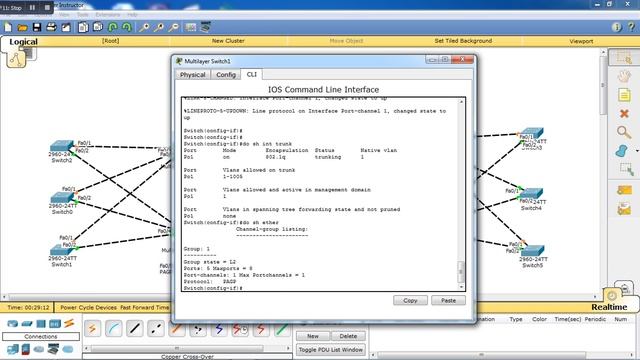This screenshot has height=360, width=640.
Task: Pick automatic connection type cable
Action: pyautogui.click(x=92, y=329)
